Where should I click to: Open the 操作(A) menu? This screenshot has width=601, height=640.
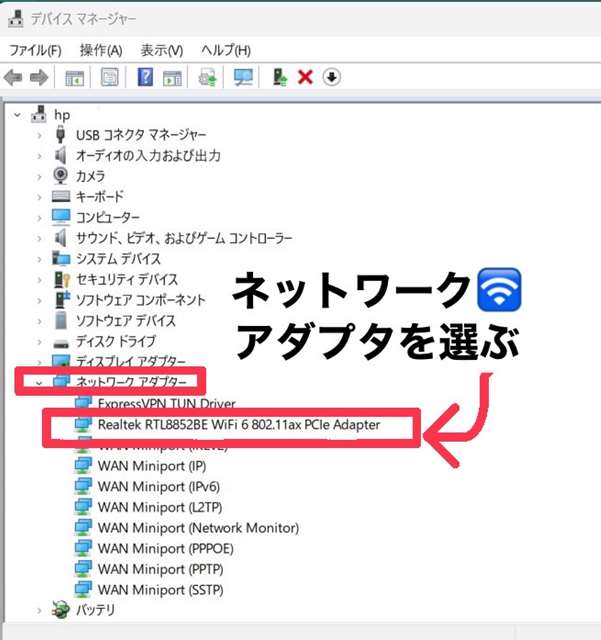point(101,50)
